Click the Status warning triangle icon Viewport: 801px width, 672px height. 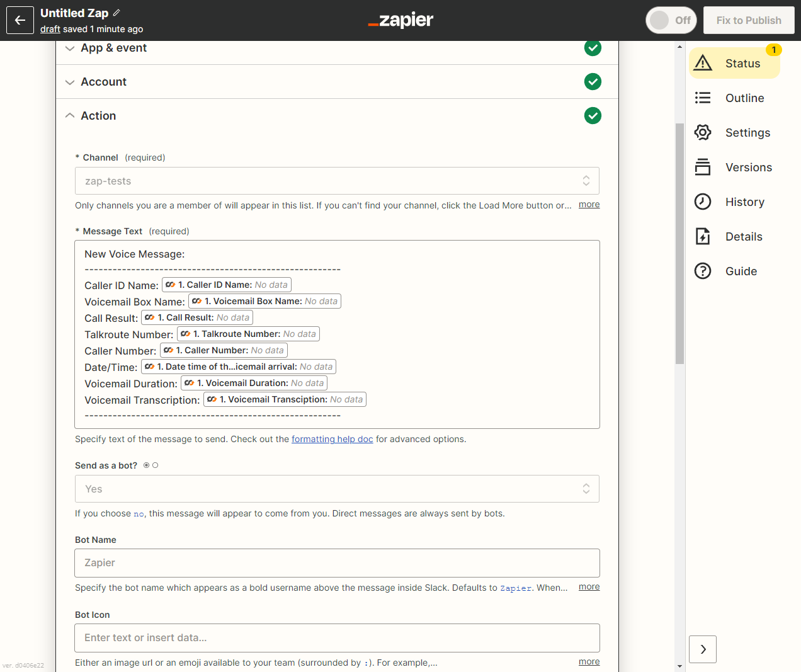pos(703,63)
